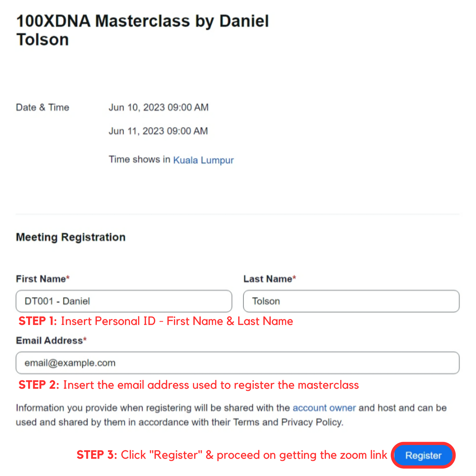Click the First Name label

(41, 279)
